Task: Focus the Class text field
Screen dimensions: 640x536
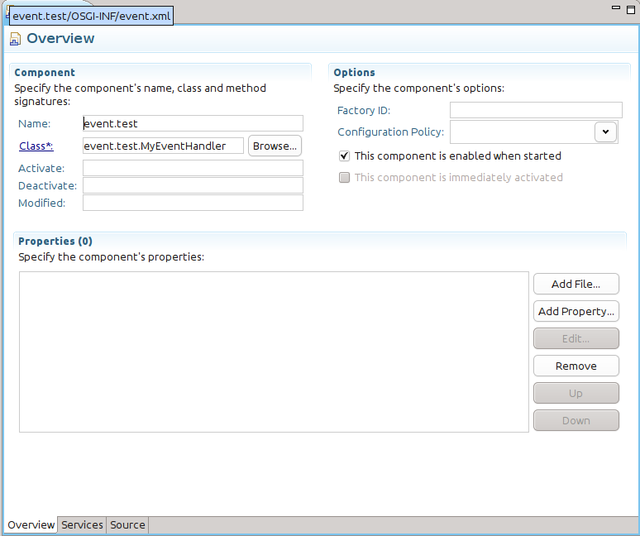Action: 163,146
